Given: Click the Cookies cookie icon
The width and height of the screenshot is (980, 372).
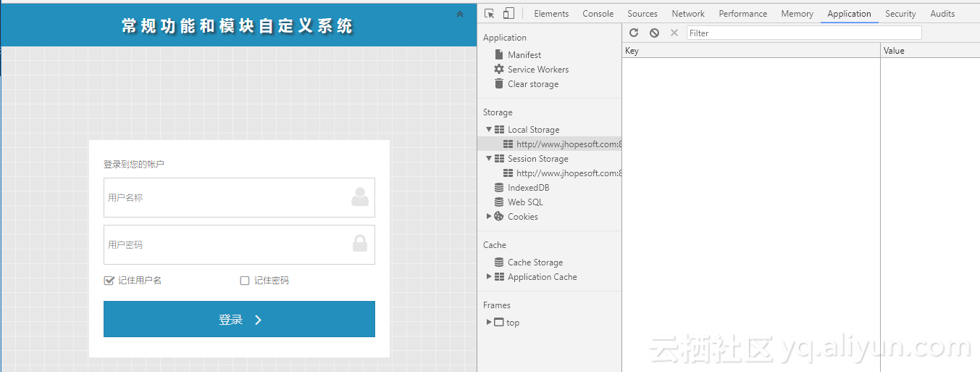Looking at the screenshot, I should pos(498,216).
